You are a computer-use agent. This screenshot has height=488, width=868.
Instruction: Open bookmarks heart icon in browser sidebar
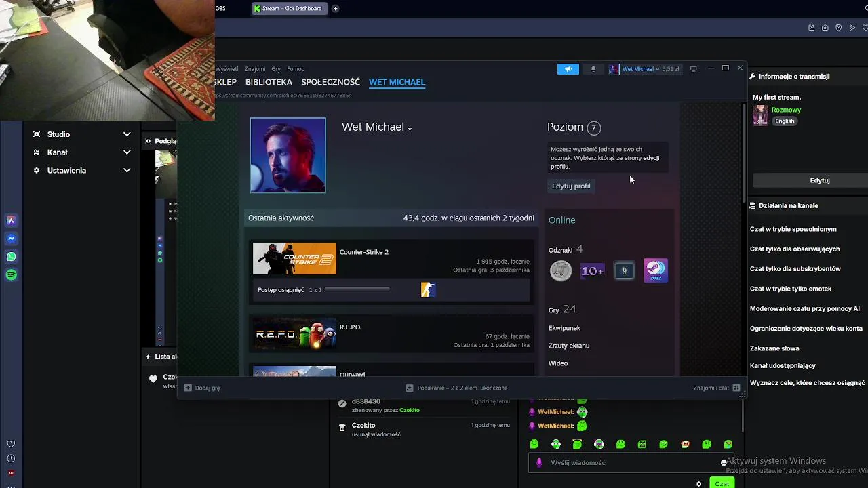pyautogui.click(x=11, y=444)
